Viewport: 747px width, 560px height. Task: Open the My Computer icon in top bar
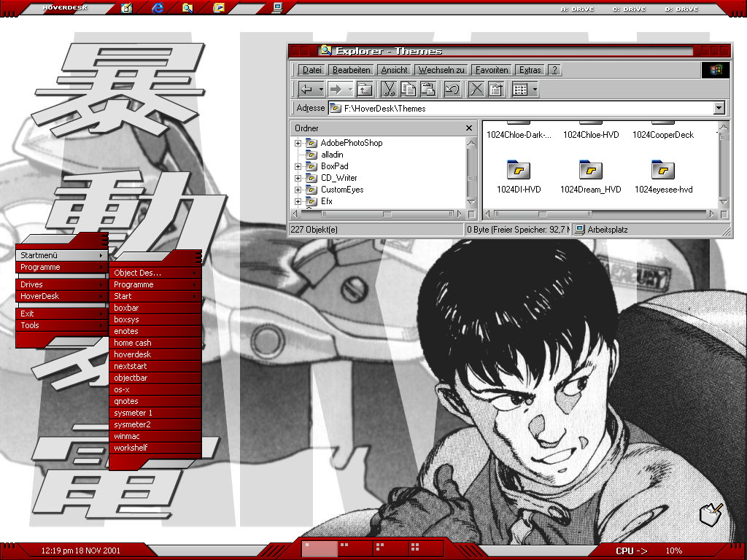277,7
